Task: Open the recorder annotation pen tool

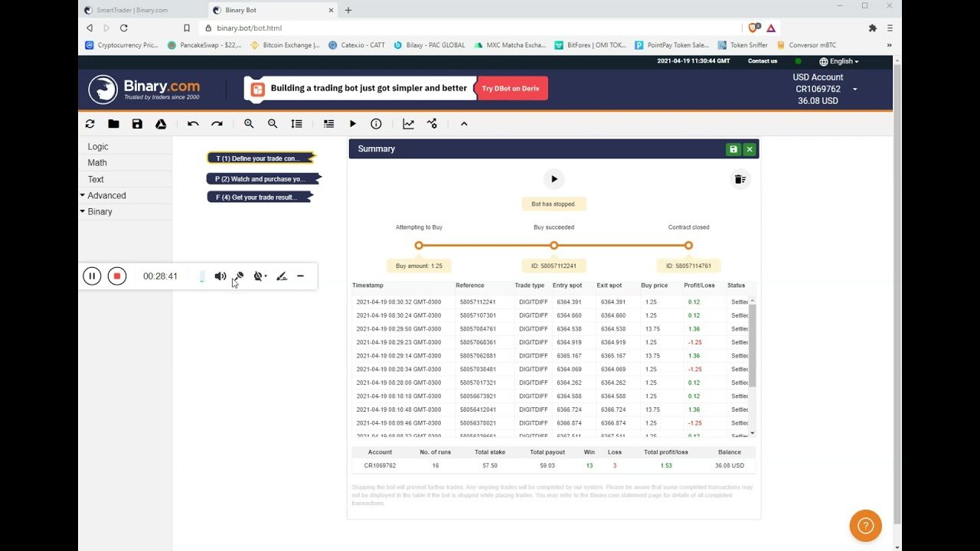Action: [282, 276]
